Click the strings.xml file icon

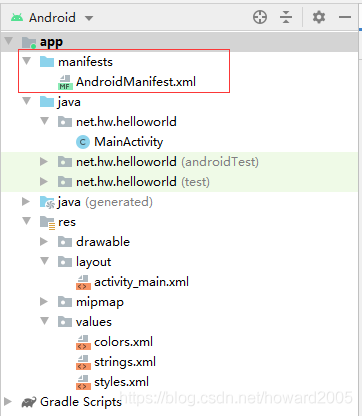click(83, 362)
